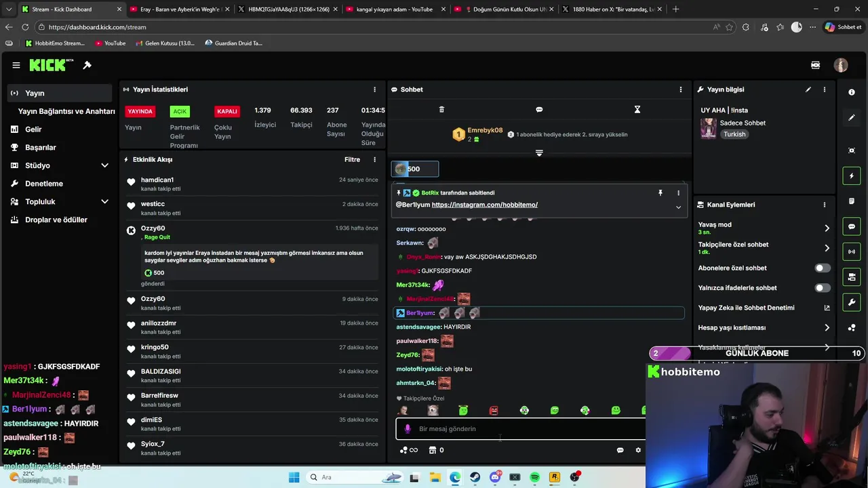868x488 pixels.
Task: Click the moderator hammer icon beside the KICK logo
Action: 87,65
